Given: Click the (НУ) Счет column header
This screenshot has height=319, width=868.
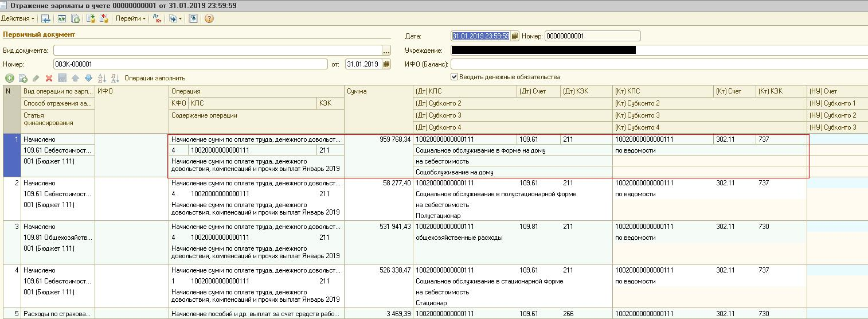Looking at the screenshot, I should coord(837,91).
